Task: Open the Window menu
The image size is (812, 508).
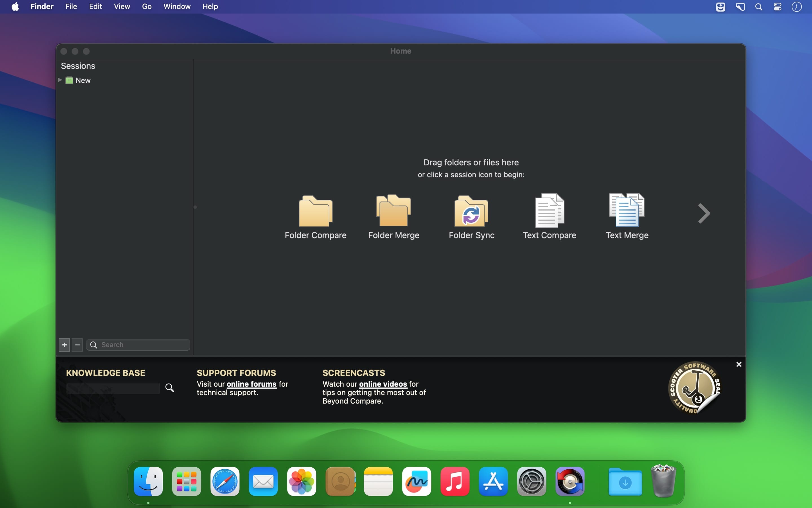Action: [x=177, y=7]
